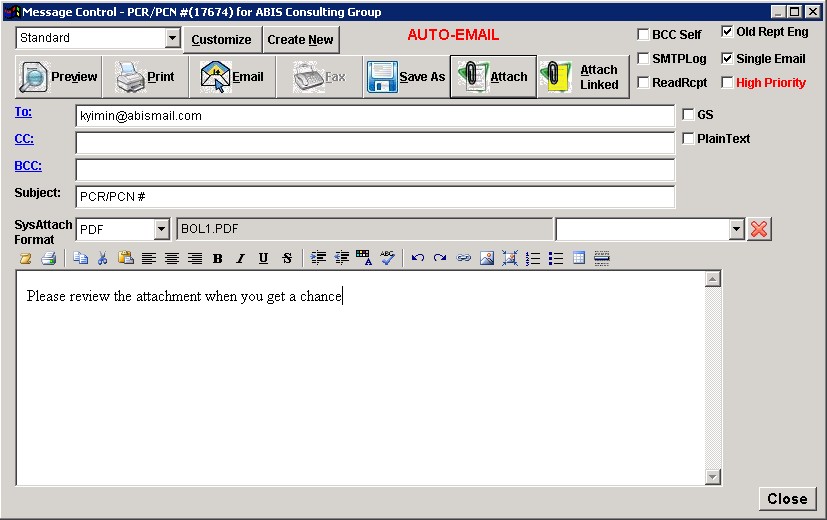
Task: Toggle the PlainText checkbox
Action: click(x=688, y=139)
